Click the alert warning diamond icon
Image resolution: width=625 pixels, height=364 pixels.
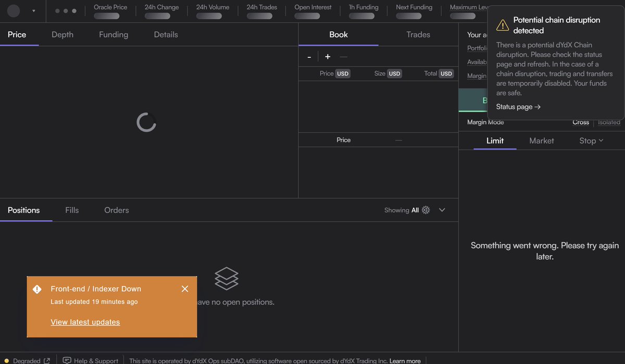(x=37, y=289)
